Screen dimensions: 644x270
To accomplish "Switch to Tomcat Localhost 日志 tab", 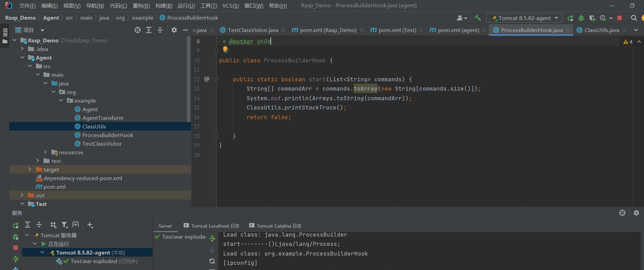I will coord(211,226).
